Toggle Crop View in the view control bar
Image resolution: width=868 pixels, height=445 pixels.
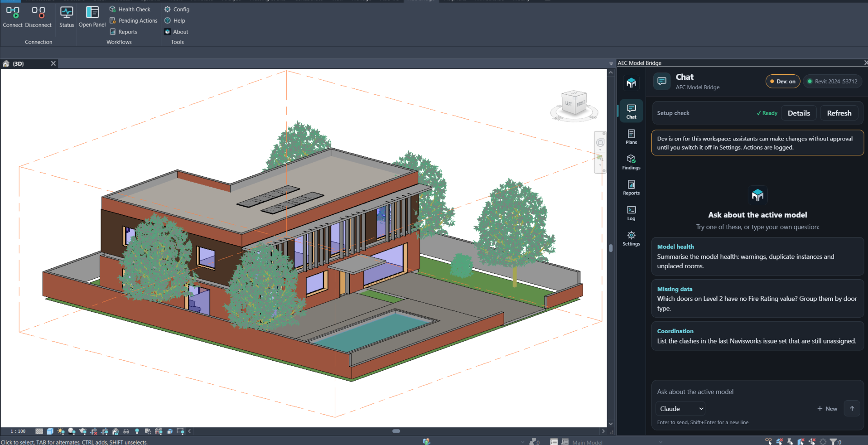coord(93,431)
